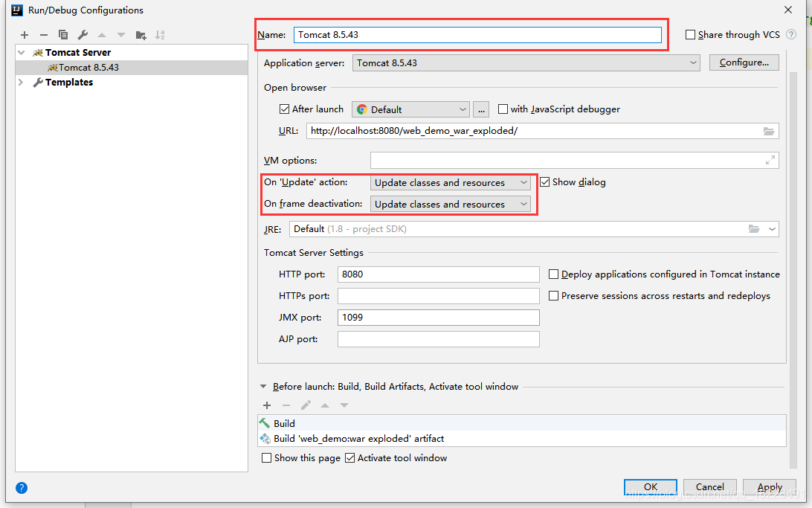The image size is (812, 508).
Task: Enable with JavaScript debugger option
Action: click(503, 109)
